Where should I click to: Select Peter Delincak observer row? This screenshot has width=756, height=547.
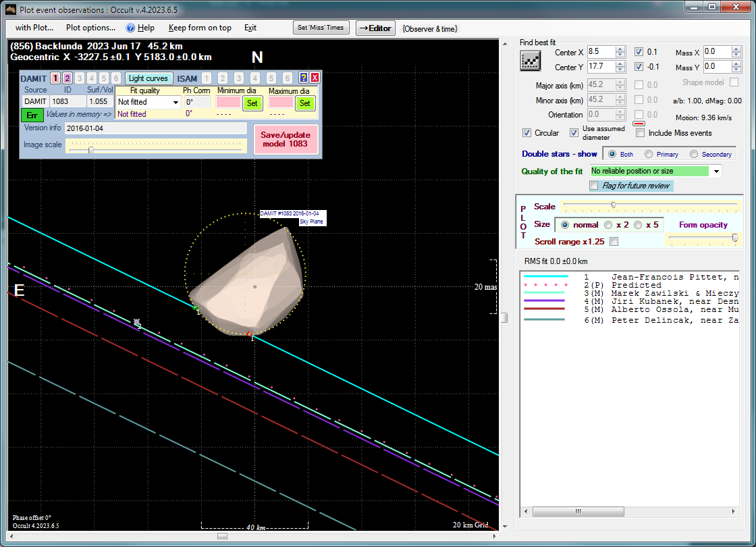click(630, 320)
